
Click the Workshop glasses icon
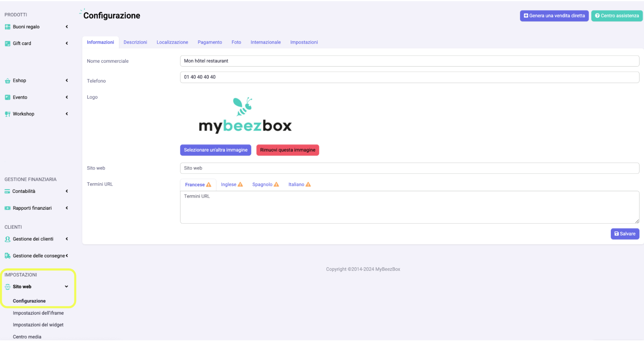pos(8,114)
